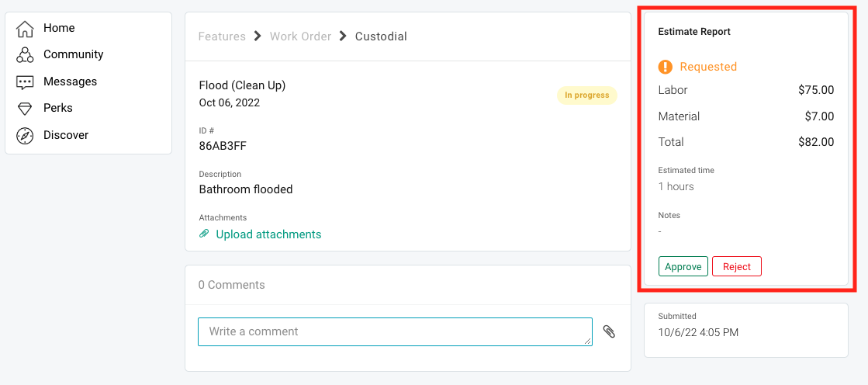Viewport: 868px width, 385px height.
Task: Click the Community circles icon
Action: point(25,55)
